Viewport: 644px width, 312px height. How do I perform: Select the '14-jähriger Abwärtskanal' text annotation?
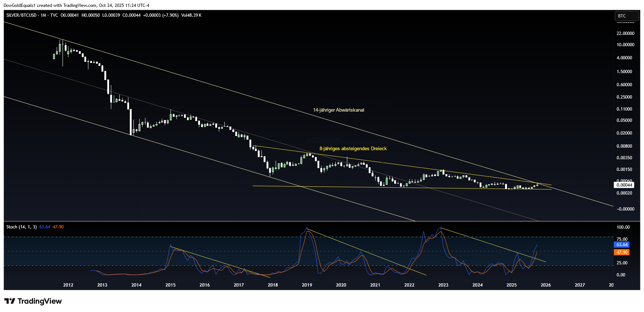[x=339, y=110]
